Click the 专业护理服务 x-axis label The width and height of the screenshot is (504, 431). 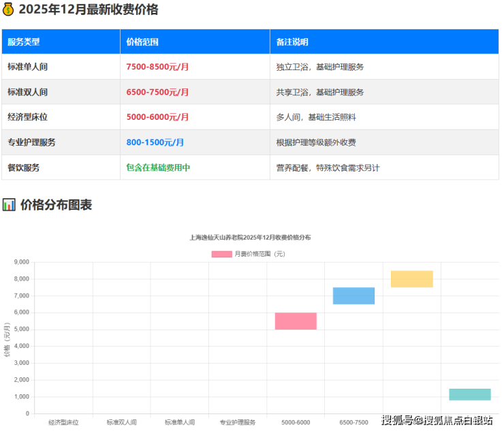[x=238, y=423]
